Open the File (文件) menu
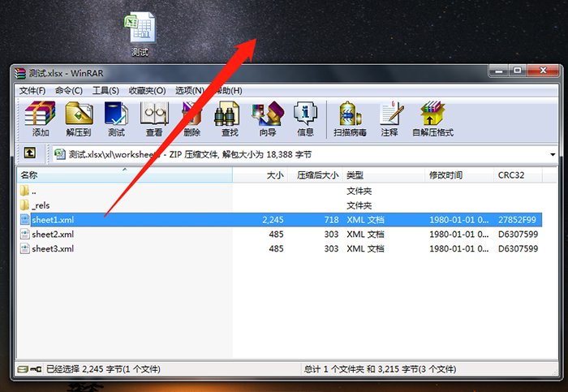The width and height of the screenshot is (568, 392). click(x=32, y=91)
